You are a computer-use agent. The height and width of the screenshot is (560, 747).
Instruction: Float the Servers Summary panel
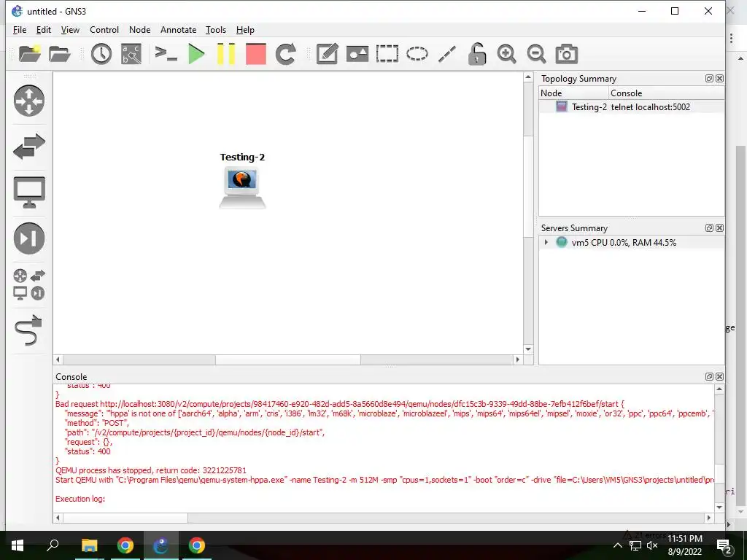pyautogui.click(x=709, y=228)
